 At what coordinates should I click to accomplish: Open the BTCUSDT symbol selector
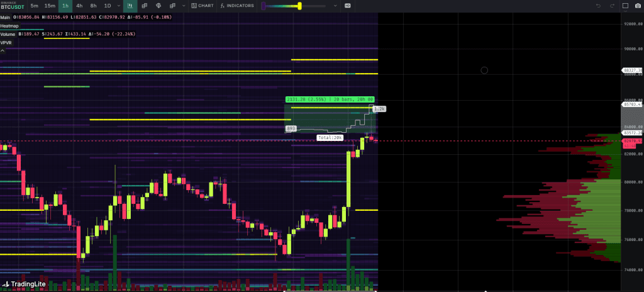(x=13, y=6)
